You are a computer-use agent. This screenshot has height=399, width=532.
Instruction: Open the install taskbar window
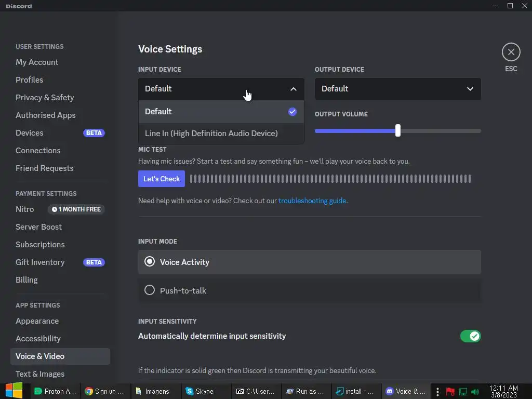pos(356,391)
